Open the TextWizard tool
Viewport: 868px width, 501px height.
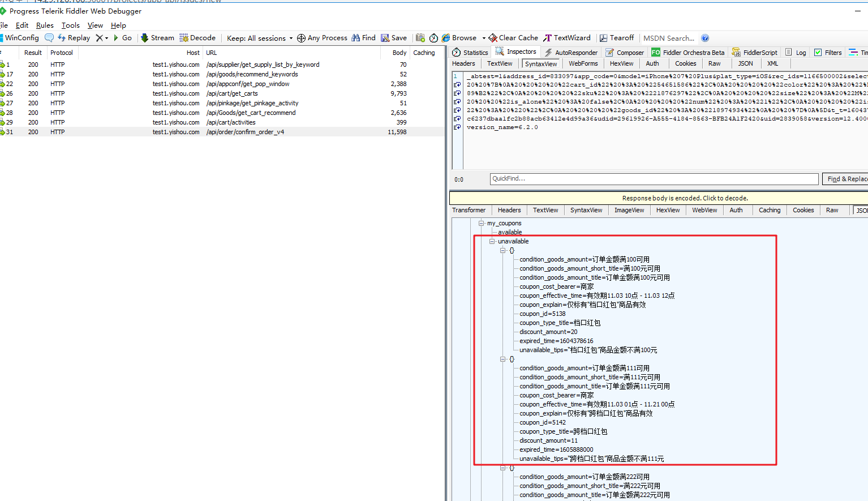(x=567, y=38)
